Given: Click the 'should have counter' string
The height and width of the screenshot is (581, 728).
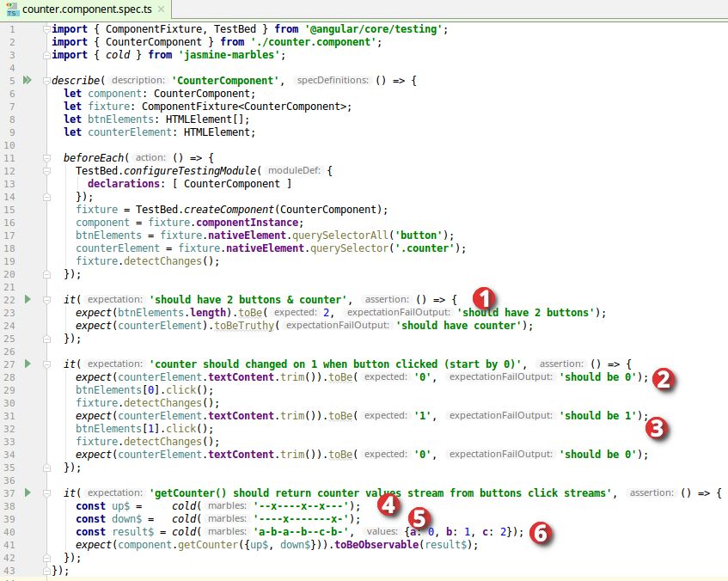Looking at the screenshot, I should [x=458, y=326].
